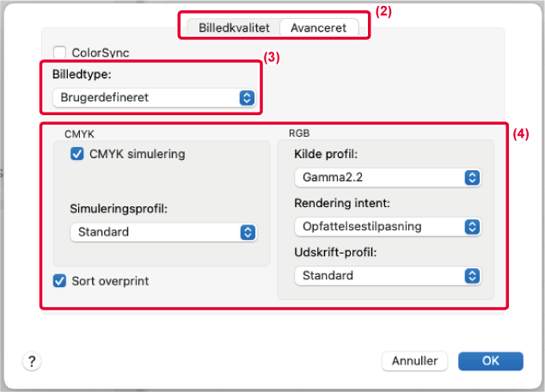Viewport: 545px width, 392px height.
Task: Click the Sort overprint label text
Action: 108,280
